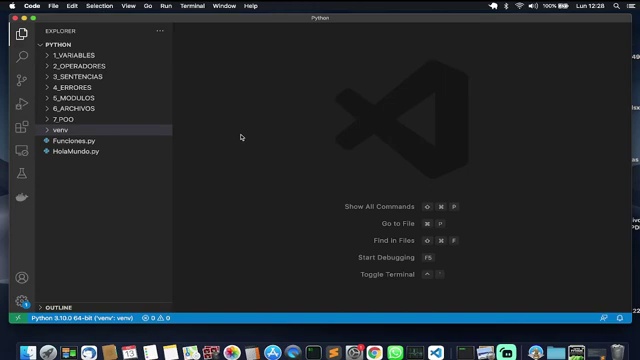Open the Docker view
640x360 pixels.
coord(22,197)
